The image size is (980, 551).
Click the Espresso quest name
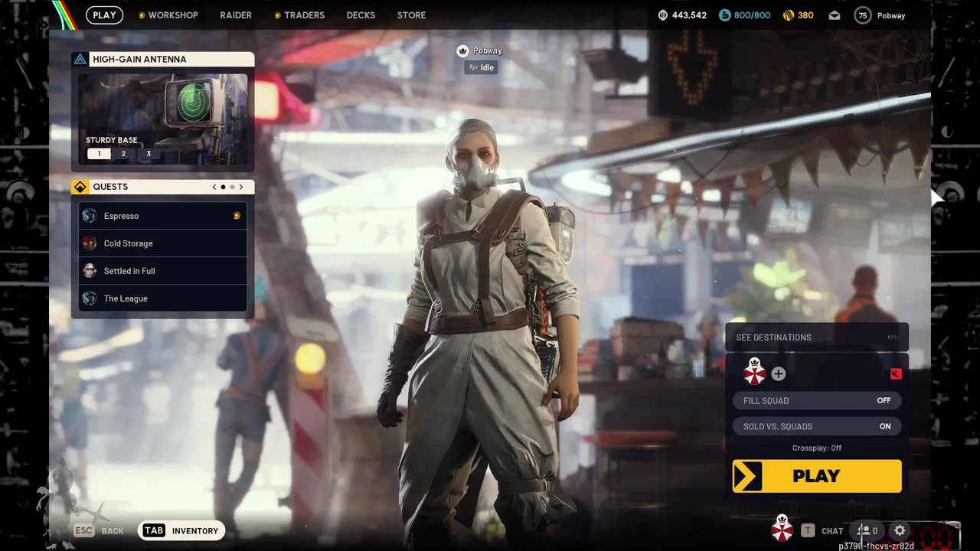(x=121, y=216)
